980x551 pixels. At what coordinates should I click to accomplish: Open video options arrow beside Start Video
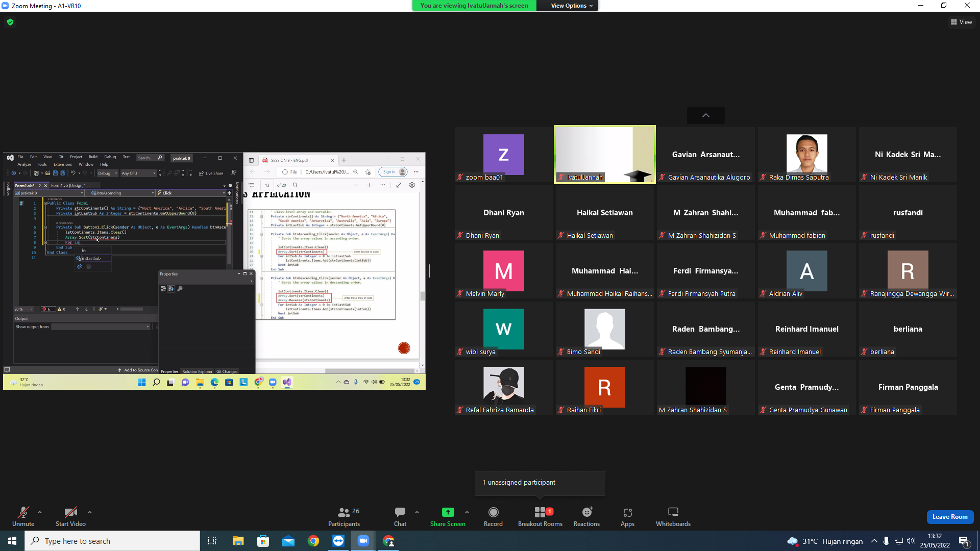[x=90, y=512]
